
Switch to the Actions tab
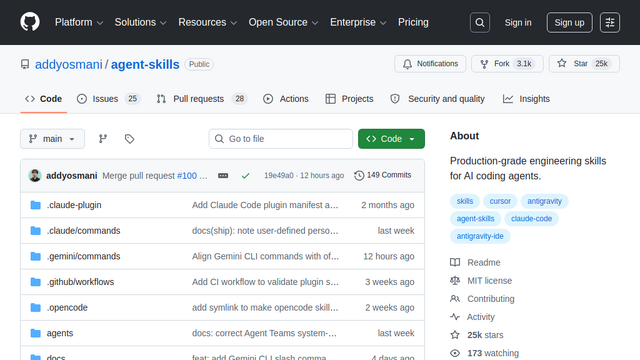click(x=286, y=99)
